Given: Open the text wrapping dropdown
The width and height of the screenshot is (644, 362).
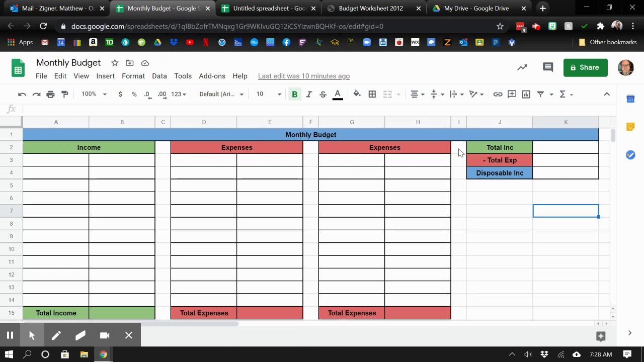Looking at the screenshot, I should 456,94.
